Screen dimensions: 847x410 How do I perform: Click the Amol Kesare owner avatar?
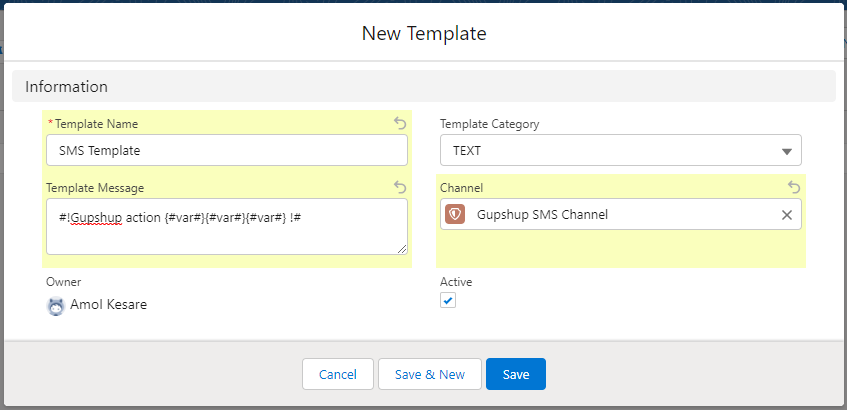(56, 305)
